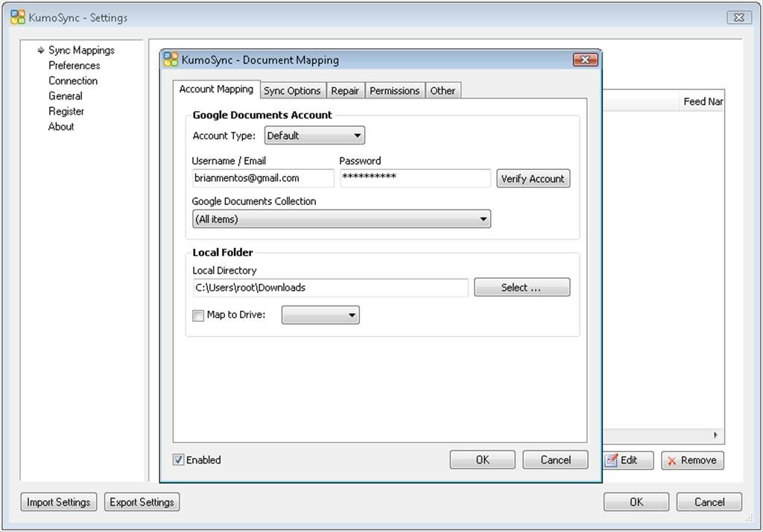Switch to the Sync Options tab
The image size is (763, 532).
click(292, 91)
